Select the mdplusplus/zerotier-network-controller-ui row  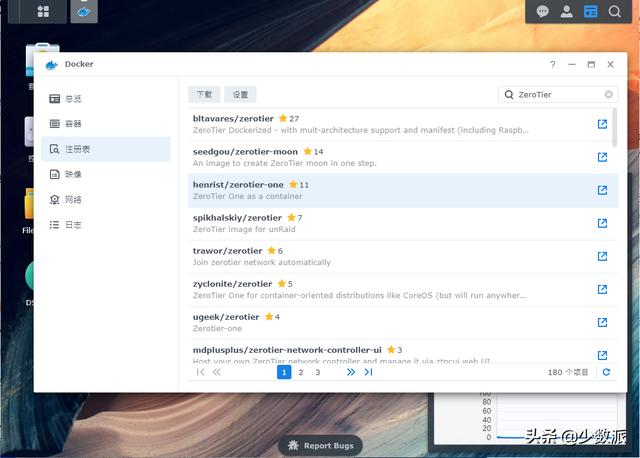(x=403, y=351)
